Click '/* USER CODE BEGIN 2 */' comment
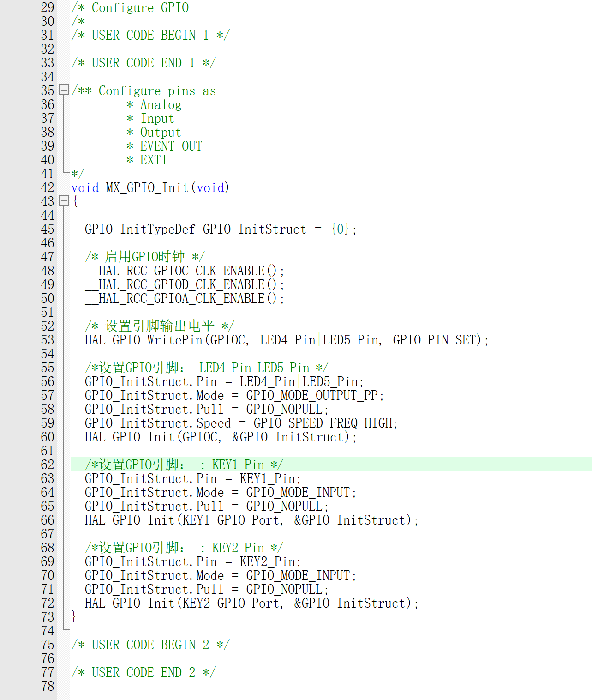The height and width of the screenshot is (700, 592). click(x=150, y=645)
